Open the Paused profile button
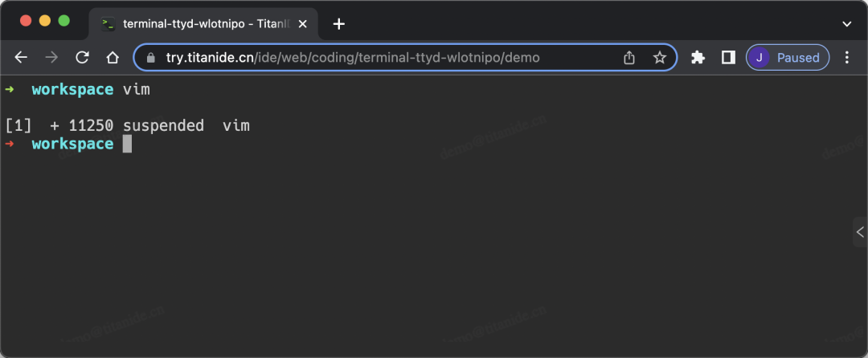The height and width of the screenshot is (358, 868). click(x=788, y=58)
